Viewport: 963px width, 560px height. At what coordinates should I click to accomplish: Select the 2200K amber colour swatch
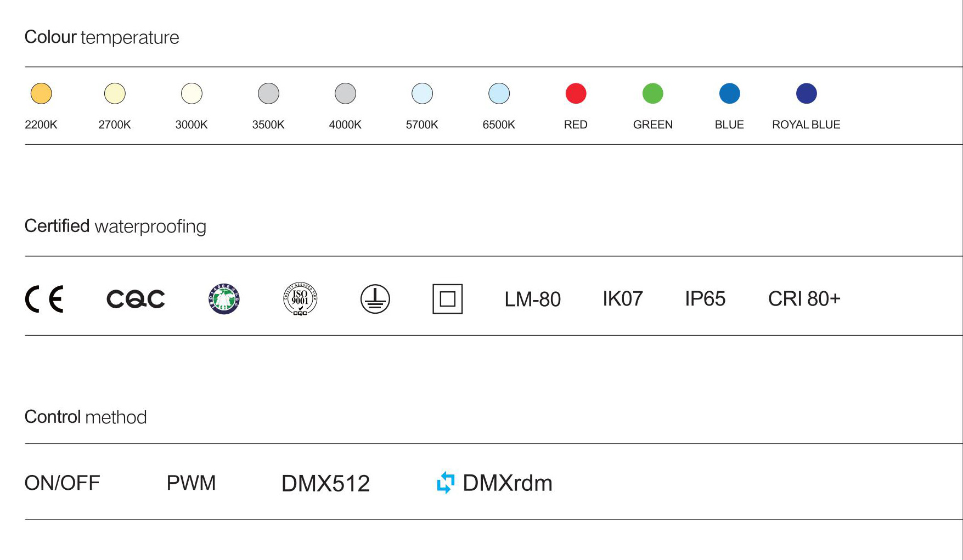[41, 94]
